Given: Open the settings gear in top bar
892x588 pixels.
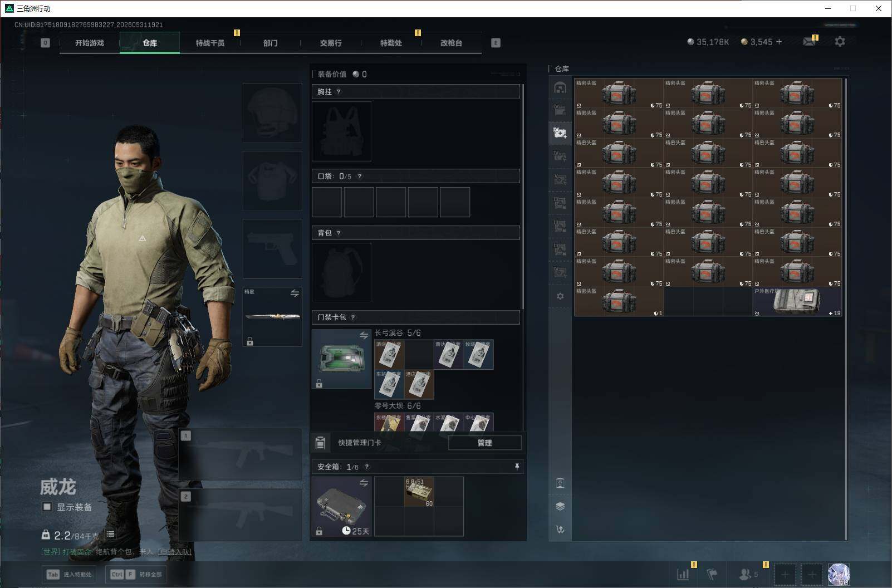Looking at the screenshot, I should [840, 42].
